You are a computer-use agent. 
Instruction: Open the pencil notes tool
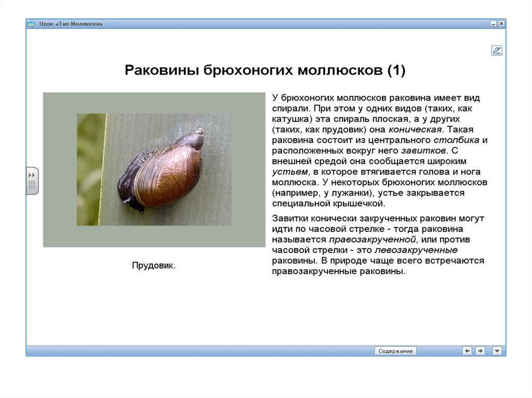tap(496, 50)
